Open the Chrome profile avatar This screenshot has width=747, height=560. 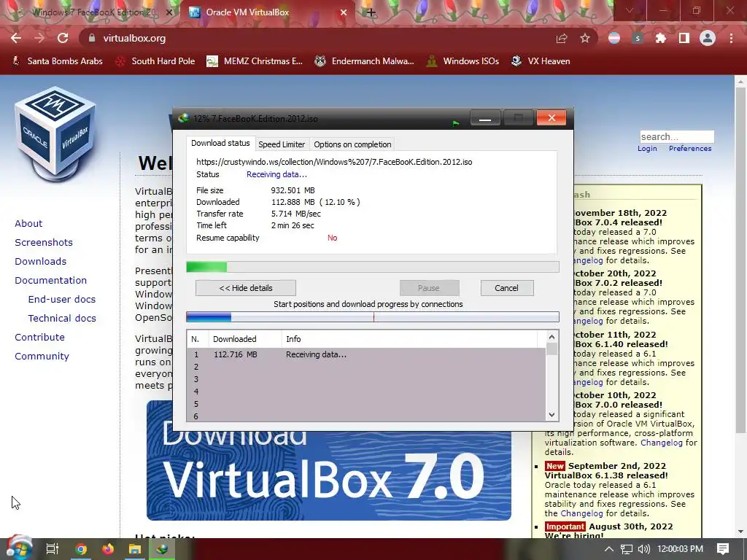click(708, 38)
